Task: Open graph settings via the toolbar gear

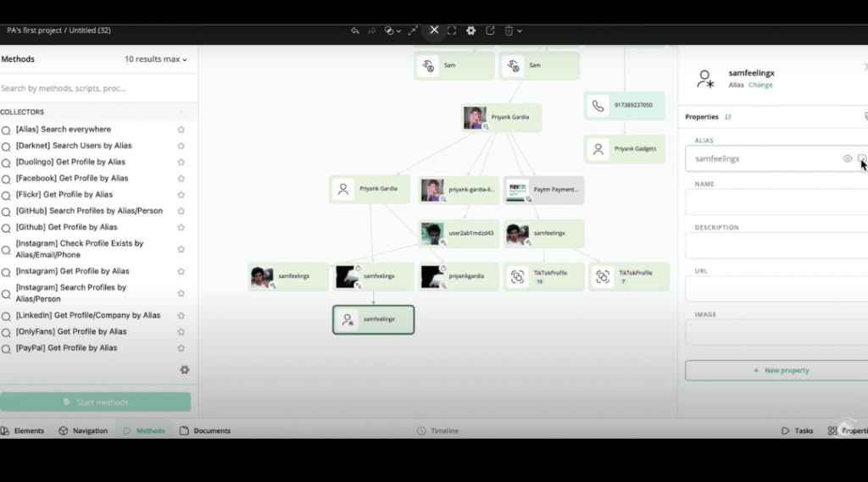Action: 471,30
